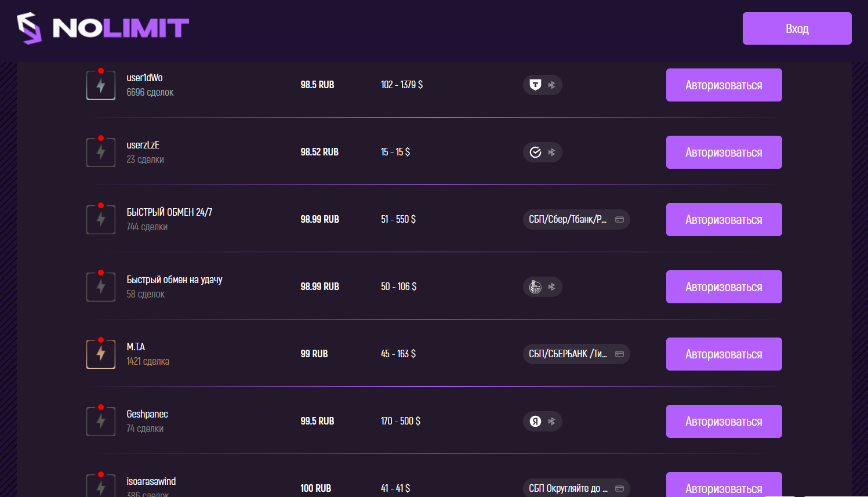Click the СБП/СБЕРБАНК /Ти... payment methods pill
This screenshot has height=497, width=868.
click(576, 354)
